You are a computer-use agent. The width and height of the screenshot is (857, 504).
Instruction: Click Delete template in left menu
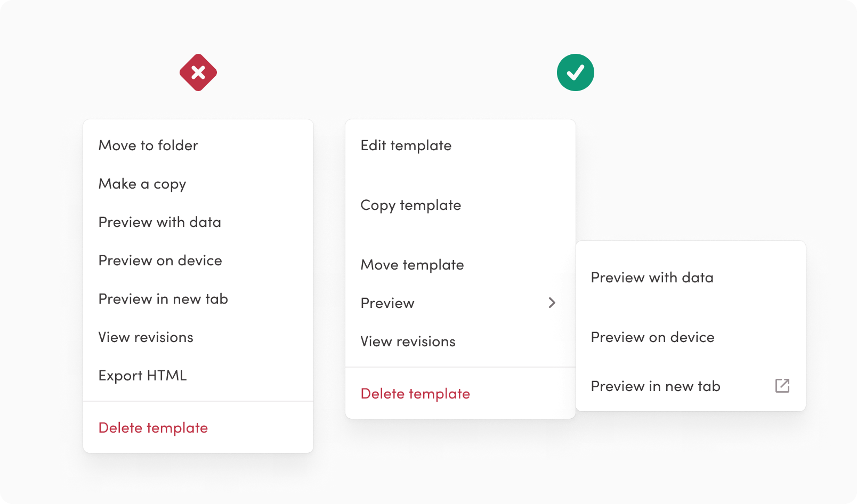(x=153, y=428)
